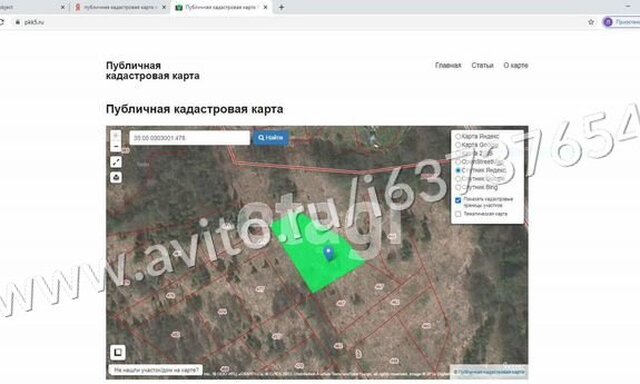Open the Статьи menu link
Image resolution: width=640 pixels, height=384 pixels.
pyautogui.click(x=482, y=65)
